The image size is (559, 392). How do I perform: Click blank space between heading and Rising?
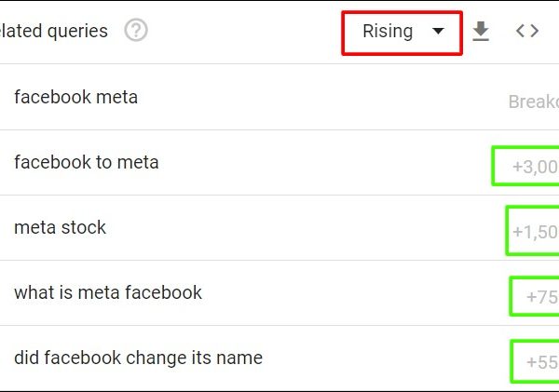(x=242, y=31)
